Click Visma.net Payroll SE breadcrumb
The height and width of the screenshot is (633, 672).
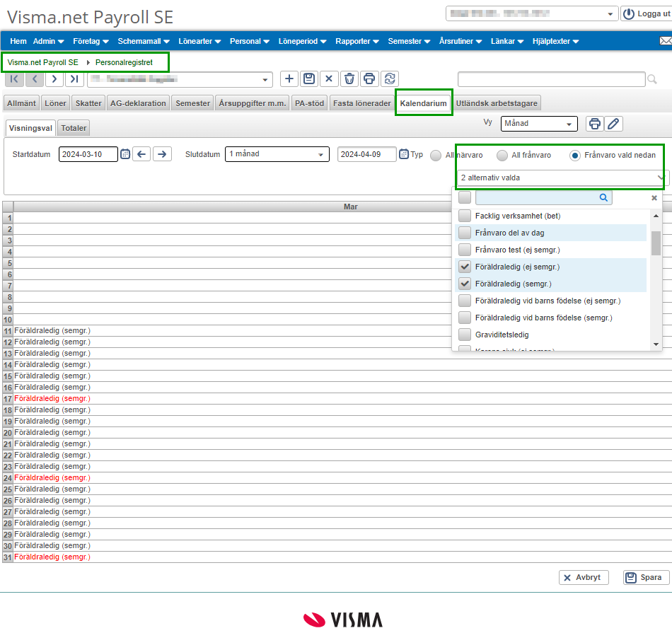(x=43, y=62)
